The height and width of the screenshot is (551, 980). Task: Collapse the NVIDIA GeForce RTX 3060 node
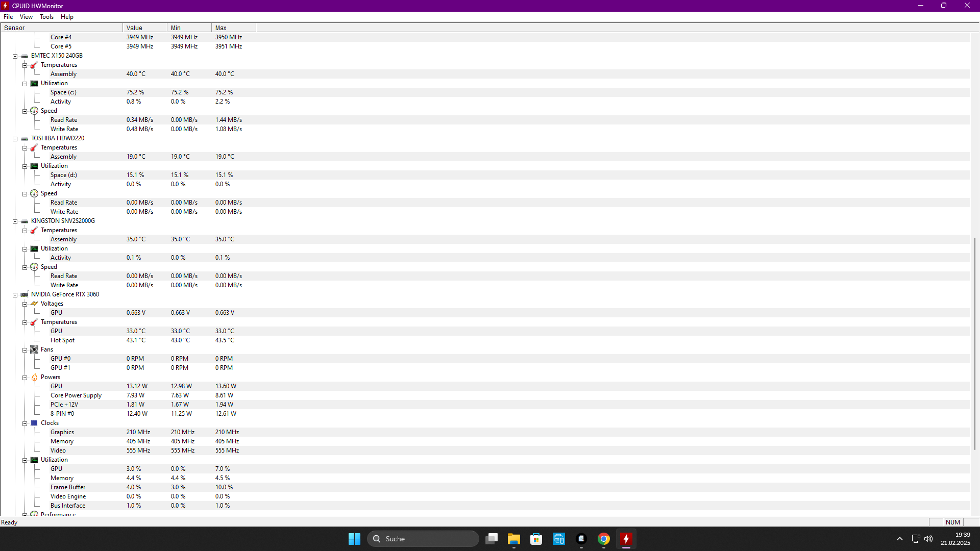click(15, 295)
